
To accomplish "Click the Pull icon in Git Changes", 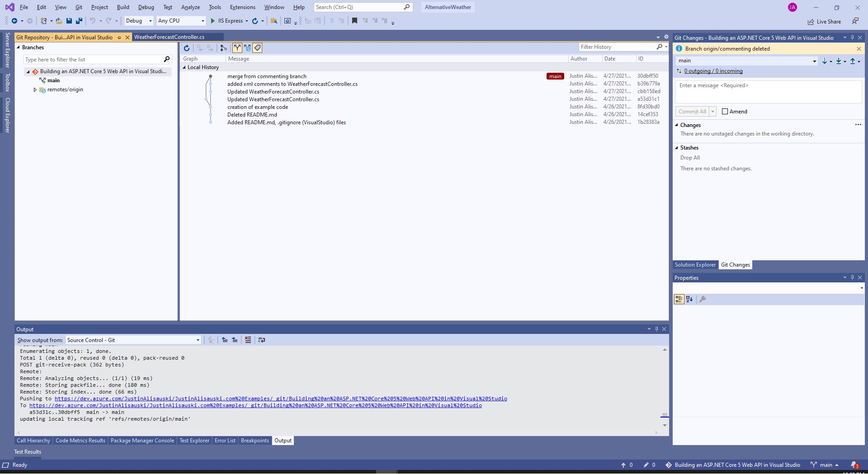I will click(839, 61).
